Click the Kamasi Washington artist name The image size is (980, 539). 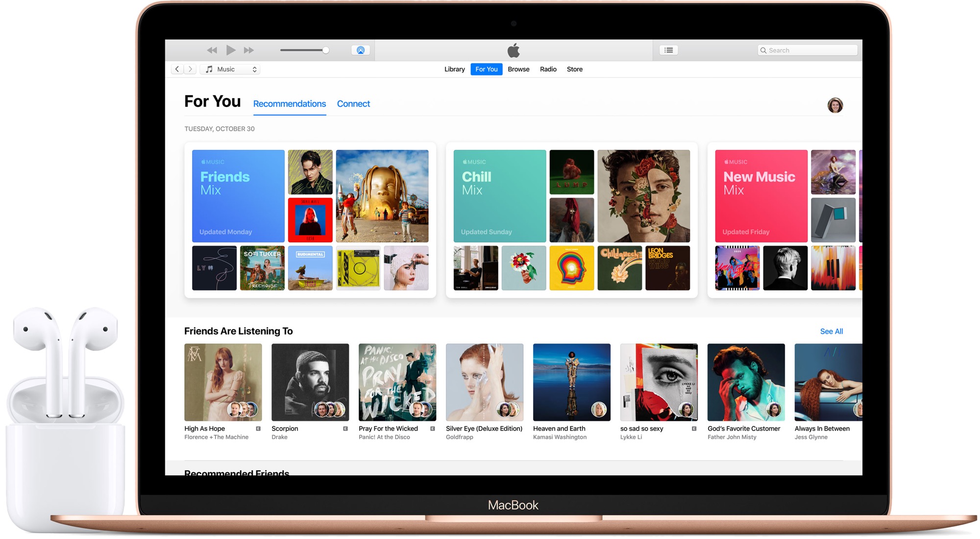(x=560, y=437)
